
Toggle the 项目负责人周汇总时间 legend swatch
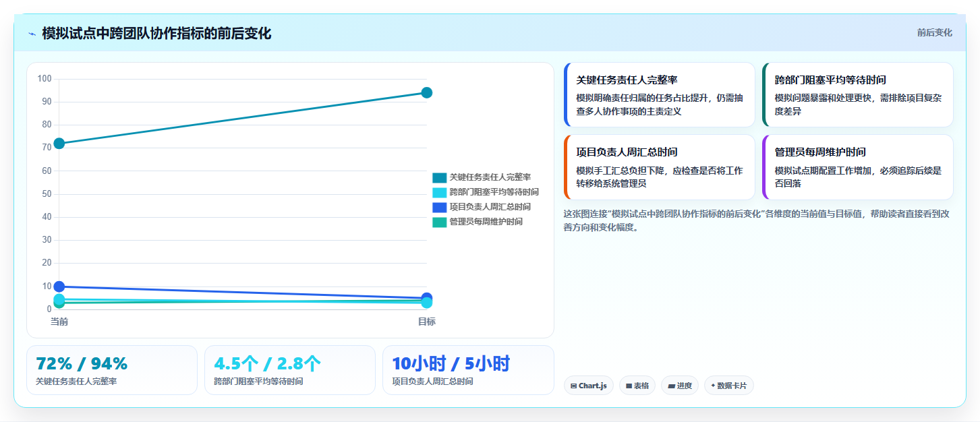point(439,208)
